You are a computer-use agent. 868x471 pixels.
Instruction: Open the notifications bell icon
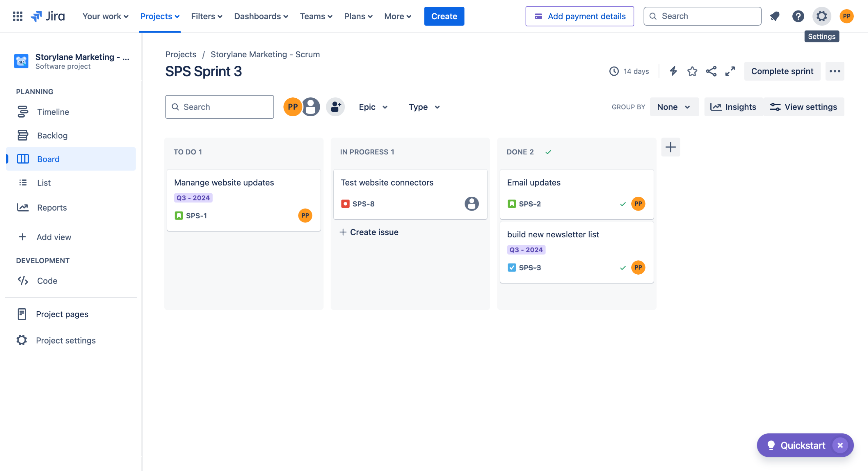pos(775,16)
